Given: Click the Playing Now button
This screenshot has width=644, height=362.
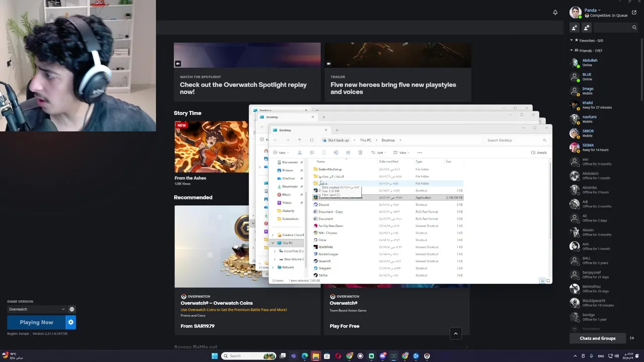Looking at the screenshot, I should (x=36, y=322).
